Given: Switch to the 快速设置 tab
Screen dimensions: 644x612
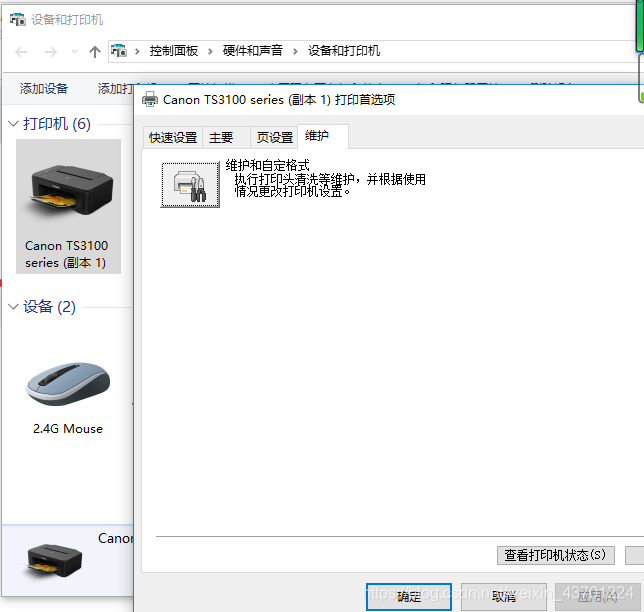Looking at the screenshot, I should 173,137.
